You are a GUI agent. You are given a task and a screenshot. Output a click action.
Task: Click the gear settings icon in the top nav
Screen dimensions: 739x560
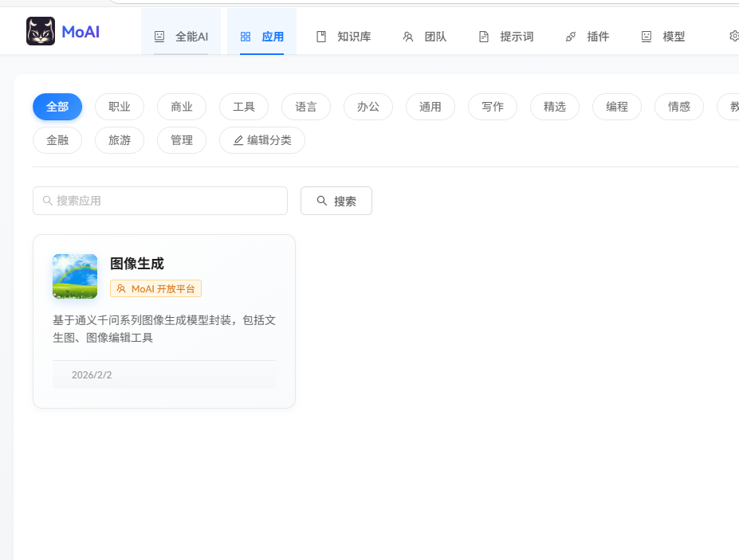(x=733, y=36)
